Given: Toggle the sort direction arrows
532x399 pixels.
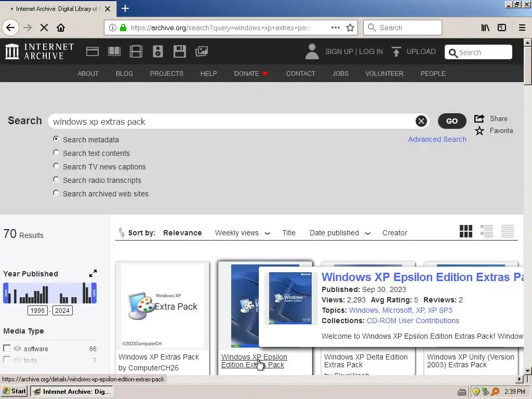Looking at the screenshot, I should point(122,232).
